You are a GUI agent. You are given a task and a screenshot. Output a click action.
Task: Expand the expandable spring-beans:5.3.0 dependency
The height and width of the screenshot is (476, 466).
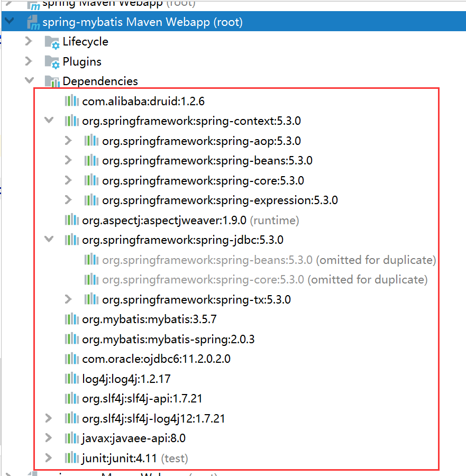(x=69, y=160)
